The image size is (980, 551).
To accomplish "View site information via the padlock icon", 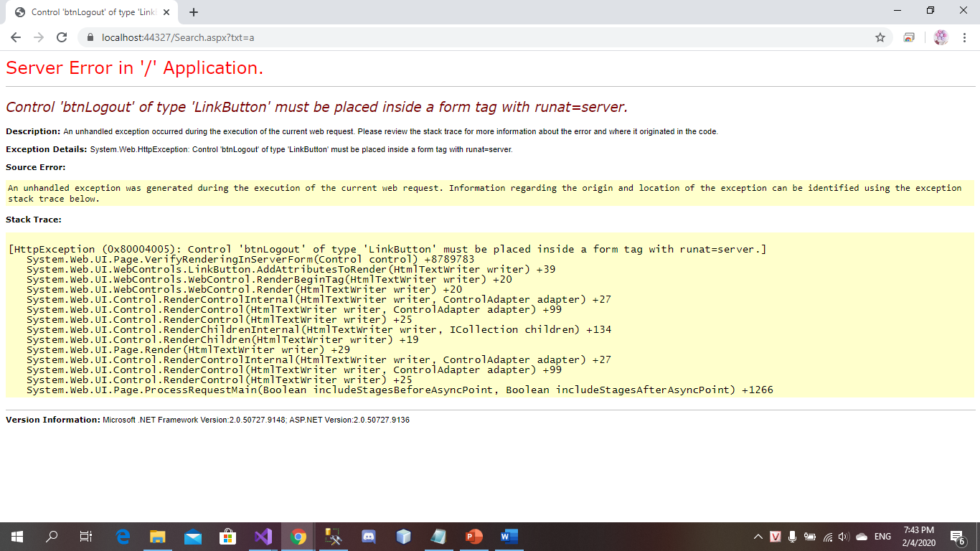I will click(x=90, y=37).
